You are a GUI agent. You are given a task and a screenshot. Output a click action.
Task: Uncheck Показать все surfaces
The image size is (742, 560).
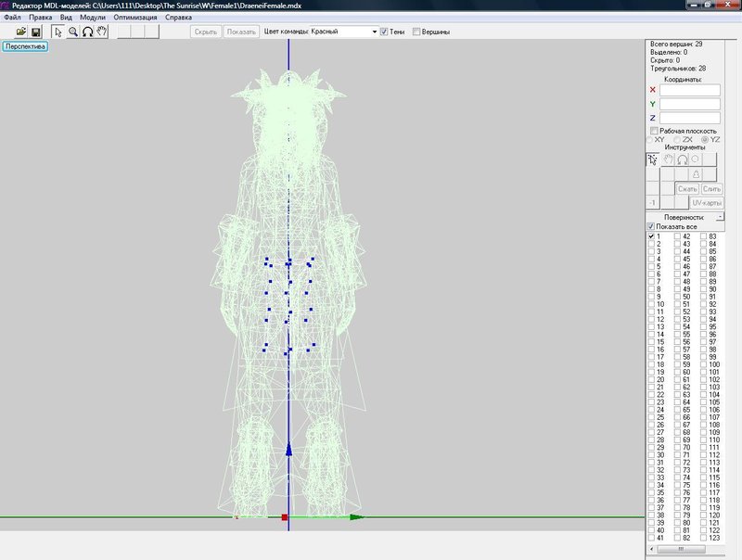tap(651, 226)
